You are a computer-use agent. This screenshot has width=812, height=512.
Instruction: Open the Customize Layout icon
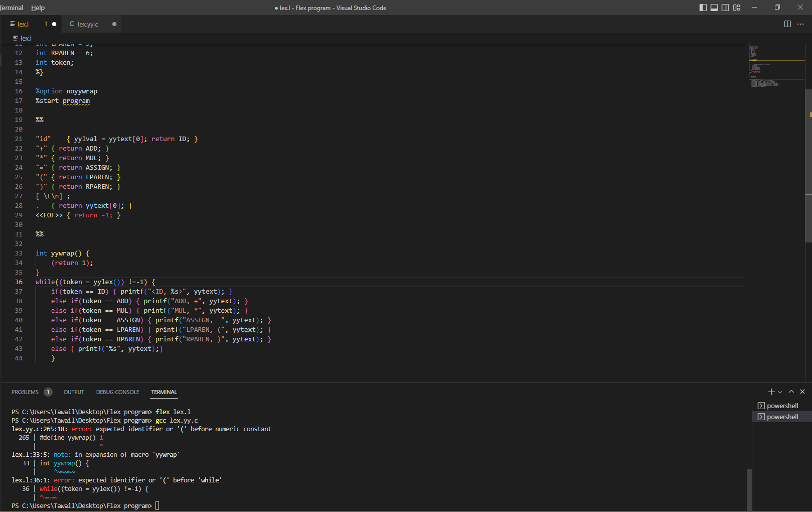pyautogui.click(x=736, y=8)
